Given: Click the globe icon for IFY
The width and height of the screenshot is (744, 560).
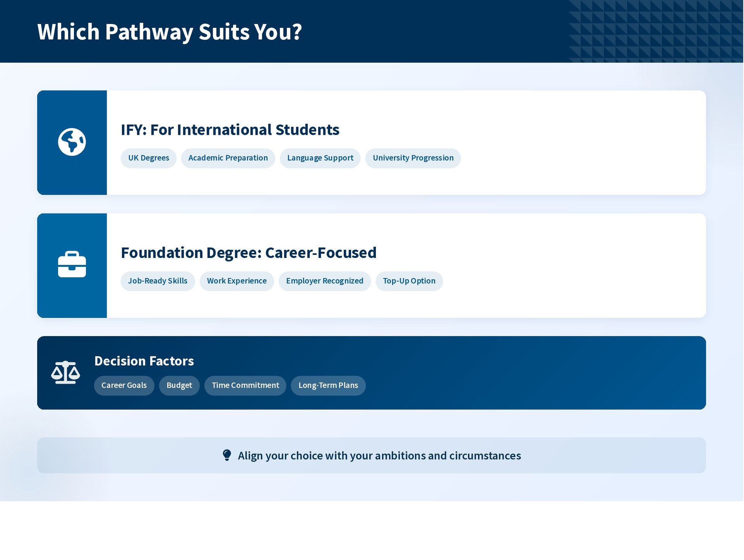Looking at the screenshot, I should click(72, 142).
